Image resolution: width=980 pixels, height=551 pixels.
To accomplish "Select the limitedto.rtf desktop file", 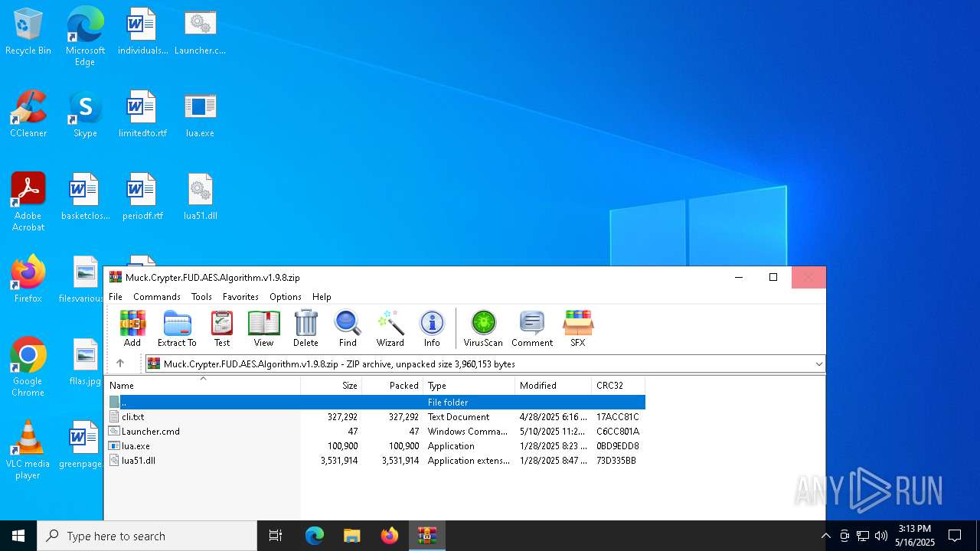I will (x=142, y=114).
